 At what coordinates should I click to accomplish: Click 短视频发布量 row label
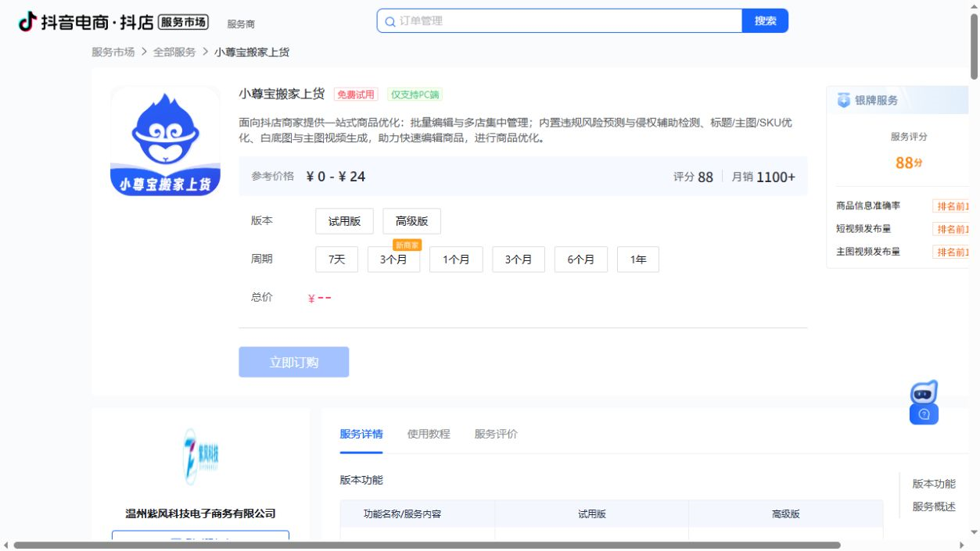pyautogui.click(x=863, y=229)
